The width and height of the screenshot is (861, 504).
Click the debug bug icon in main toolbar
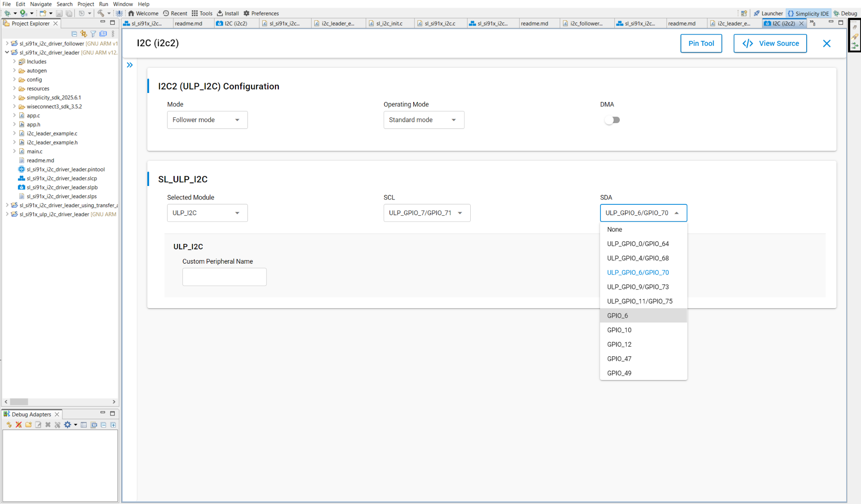(7, 13)
